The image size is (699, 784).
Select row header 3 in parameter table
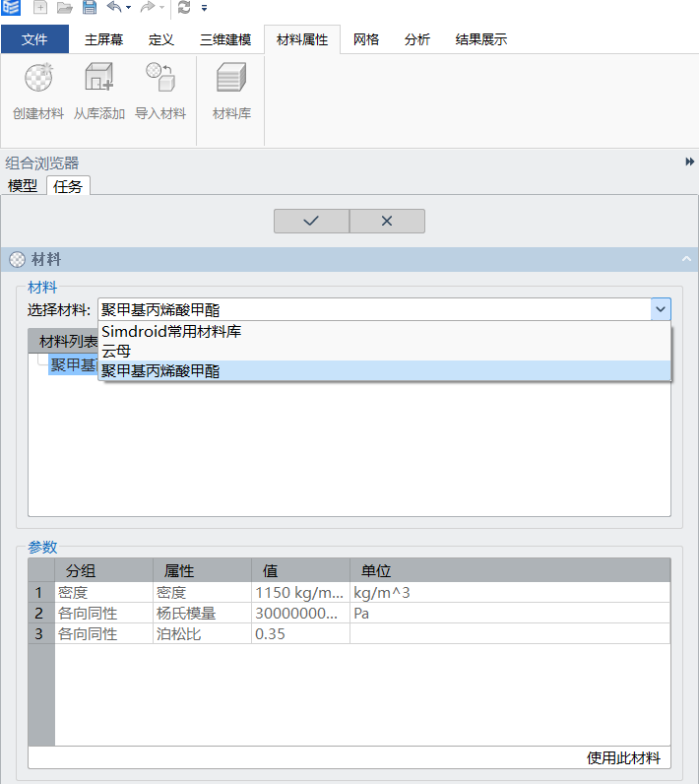(x=41, y=633)
